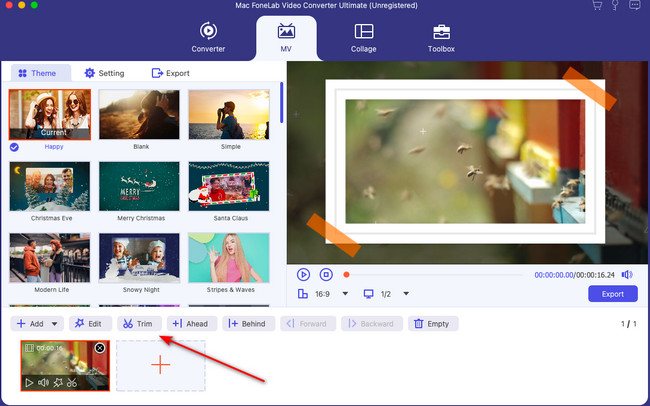Viewport: 650px width, 406px height.
Task: Click the preview screen monitor icon
Action: pyautogui.click(x=368, y=294)
